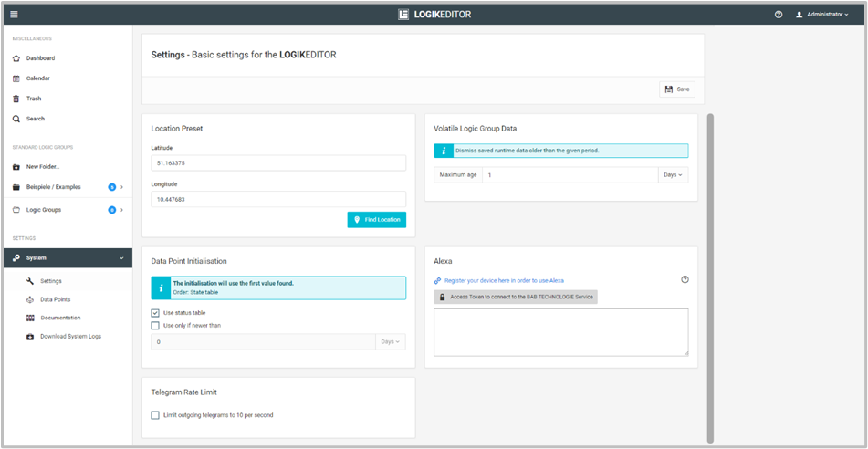Image resolution: width=868 pixels, height=449 pixels.
Task: Open the help icon in top bar
Action: click(779, 15)
